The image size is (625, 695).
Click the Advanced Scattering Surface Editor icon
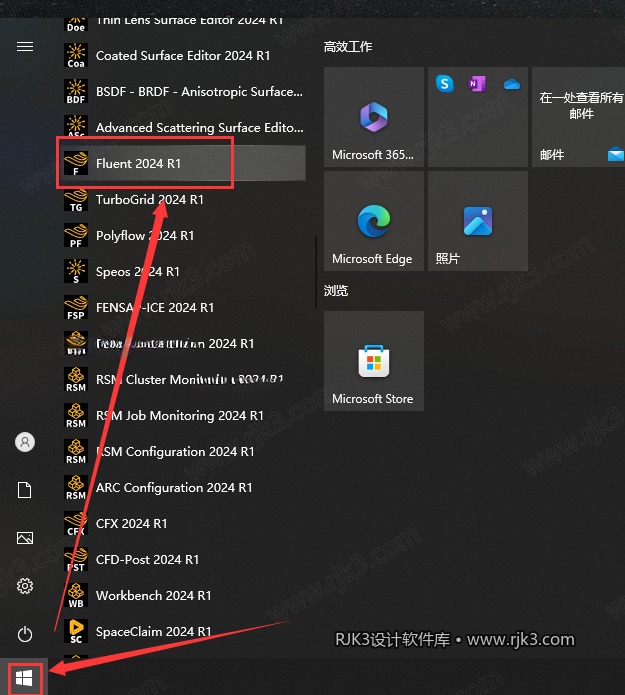pos(76,126)
